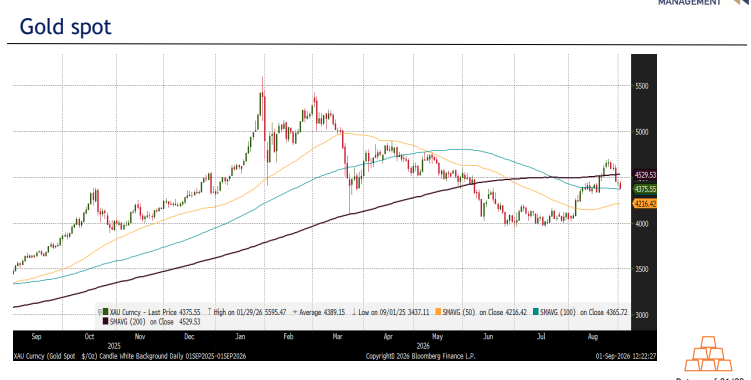751x380 pixels.
Task: Click the Oct month label on time axis
Action: (x=89, y=336)
